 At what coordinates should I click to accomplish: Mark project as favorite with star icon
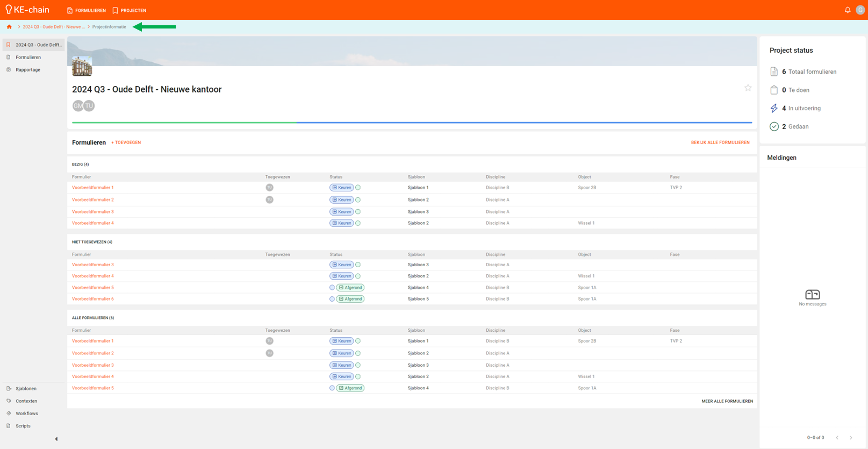pos(748,88)
